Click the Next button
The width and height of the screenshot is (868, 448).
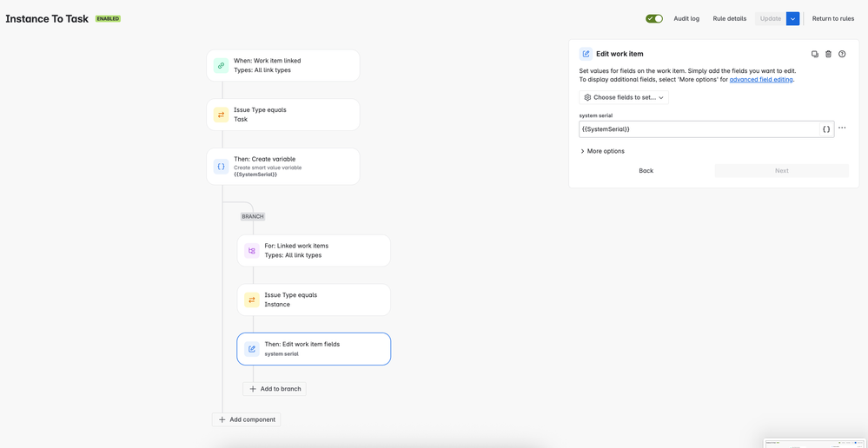pos(782,170)
